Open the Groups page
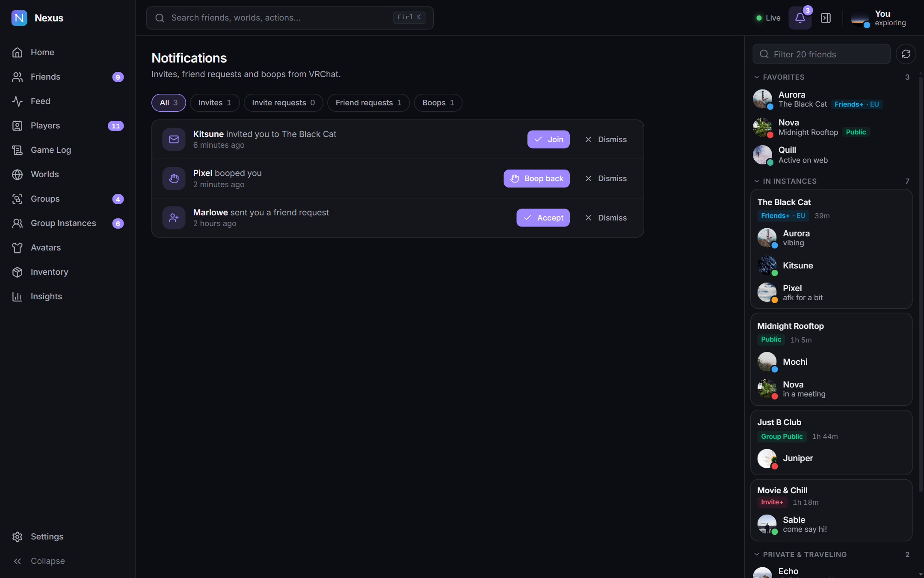The width and height of the screenshot is (924, 578). pyautogui.click(x=68, y=199)
